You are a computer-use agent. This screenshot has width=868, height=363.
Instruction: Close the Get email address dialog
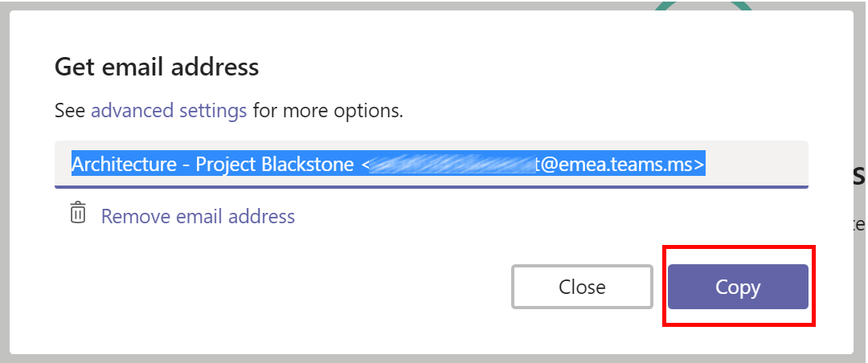[x=582, y=287]
